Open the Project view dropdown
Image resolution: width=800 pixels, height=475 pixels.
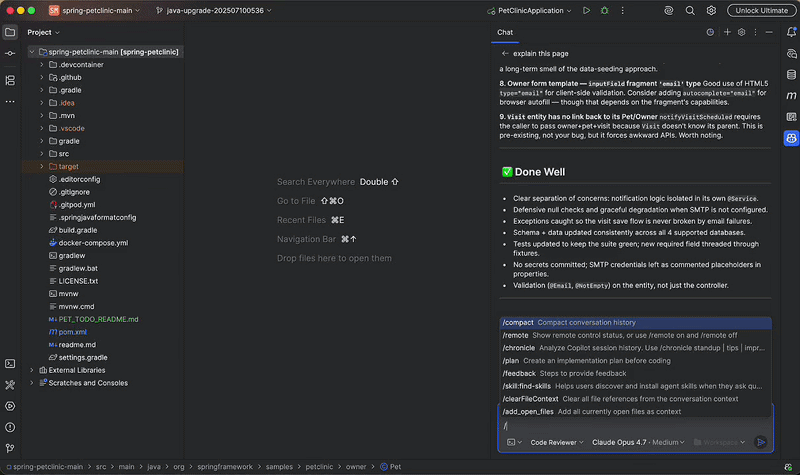click(x=43, y=32)
